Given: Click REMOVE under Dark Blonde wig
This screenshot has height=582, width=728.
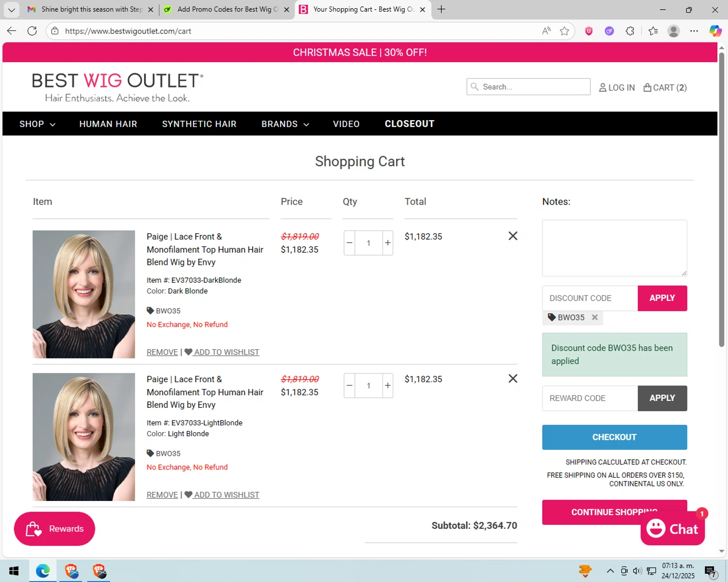Looking at the screenshot, I should [162, 352].
